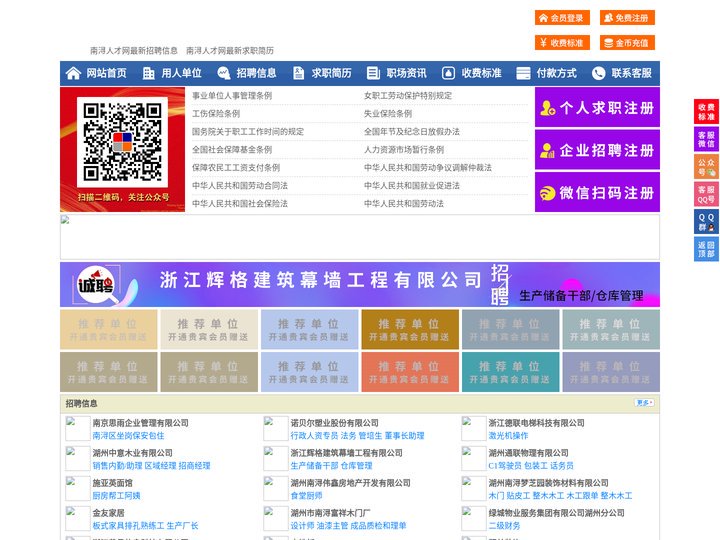Click QQ群 floating sidebar icon
The width and height of the screenshot is (720, 540).
706,222
